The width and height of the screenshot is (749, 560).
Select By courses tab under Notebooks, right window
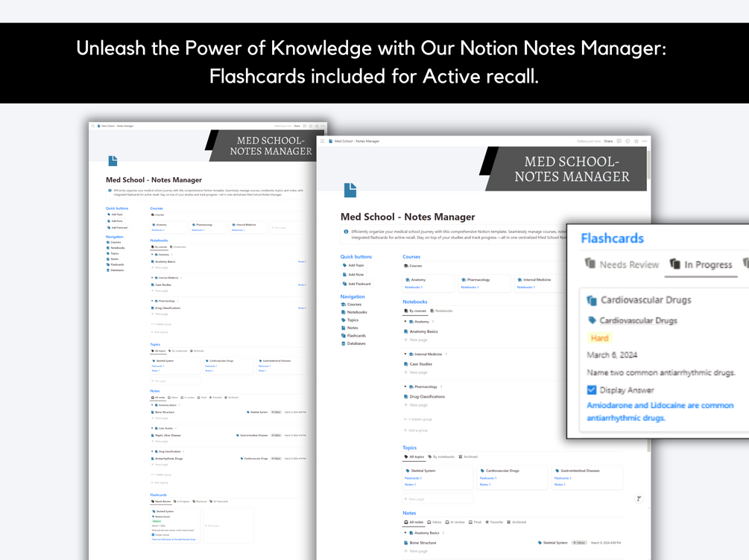[x=415, y=311]
